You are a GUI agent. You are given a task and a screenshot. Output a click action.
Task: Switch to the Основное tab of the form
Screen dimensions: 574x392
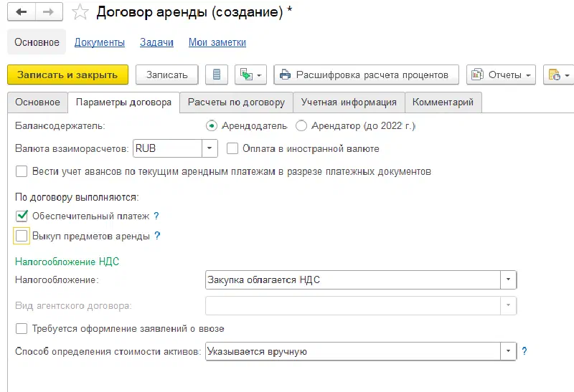pos(37,102)
